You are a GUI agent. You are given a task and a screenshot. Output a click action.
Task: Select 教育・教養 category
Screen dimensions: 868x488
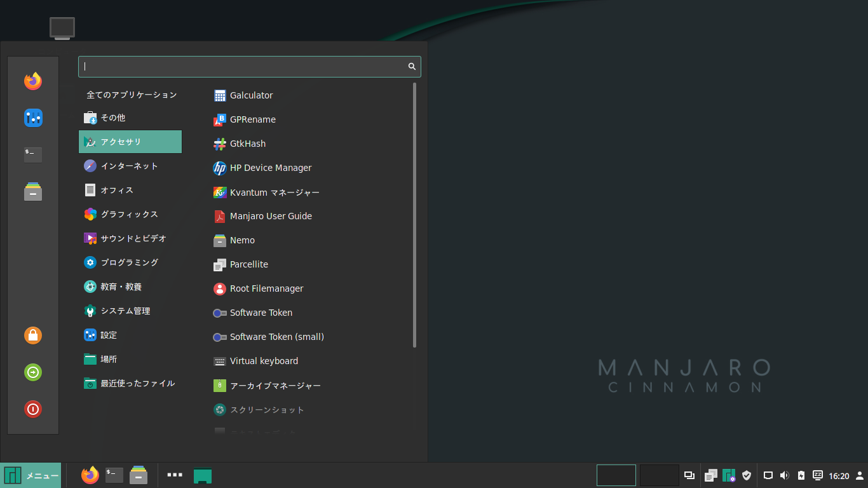[130, 287]
